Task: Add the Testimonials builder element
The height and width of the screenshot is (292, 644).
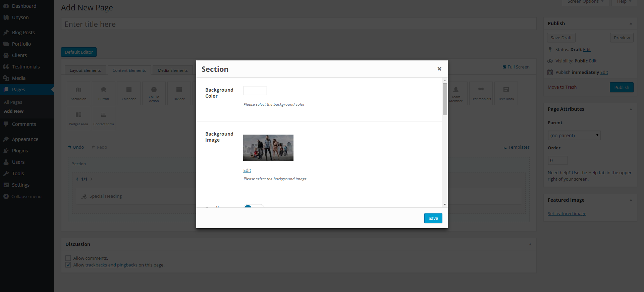Action: click(481, 93)
